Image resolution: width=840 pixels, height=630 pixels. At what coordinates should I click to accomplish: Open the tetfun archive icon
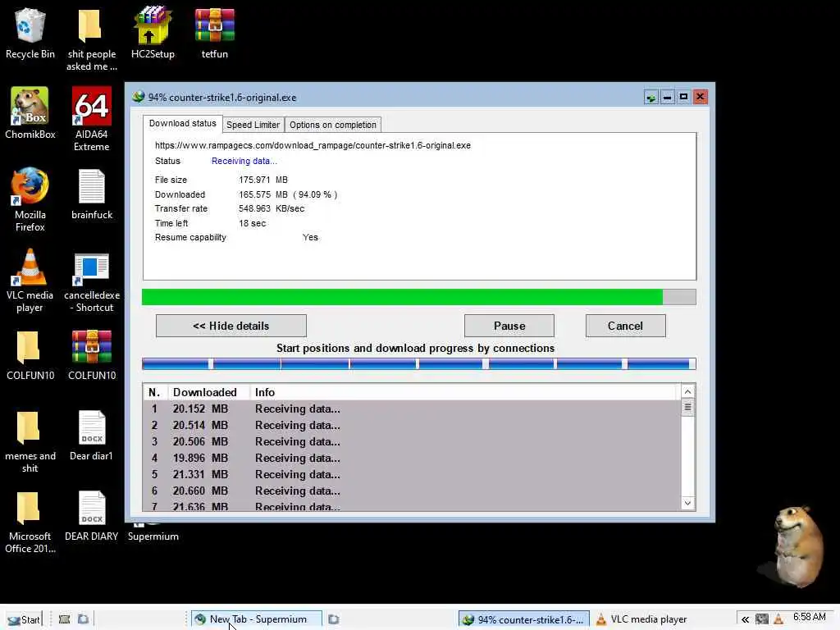[x=214, y=34]
